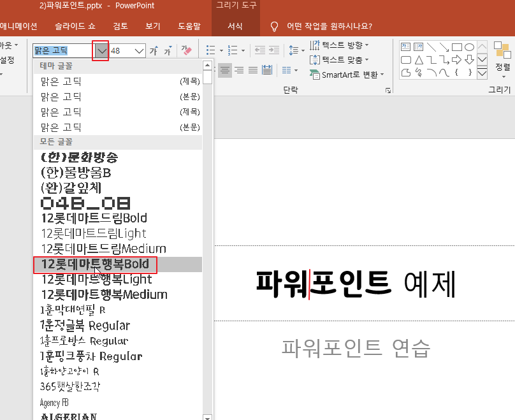Select the down block arrow shape
The width and height of the screenshot is (515, 420).
469,60
